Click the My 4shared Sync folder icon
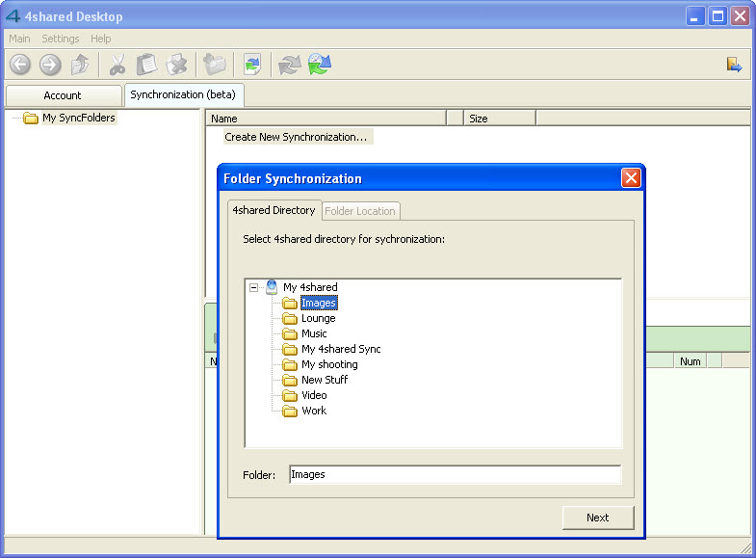Viewport: 756px width, 558px height. (x=290, y=349)
